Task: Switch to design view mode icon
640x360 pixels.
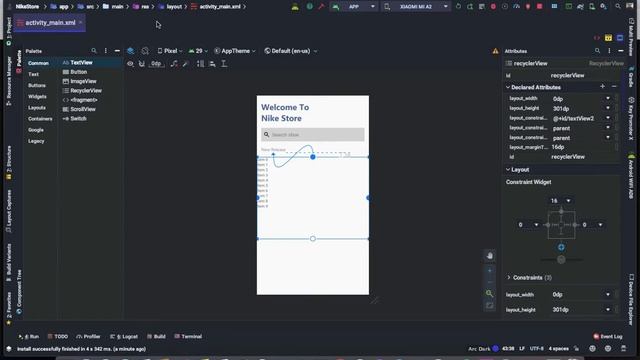Action: (x=620, y=38)
